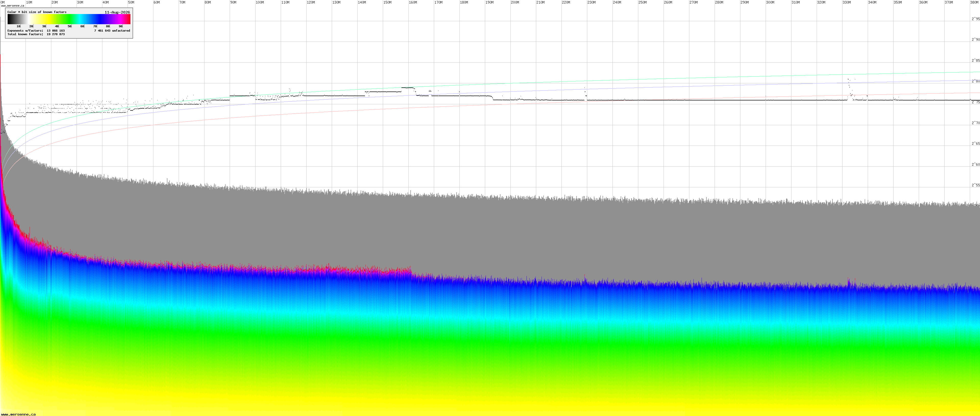The height and width of the screenshot is (416, 980).
Task: Click the legend title "Color = bit size of known factors"
Action: coord(37,12)
